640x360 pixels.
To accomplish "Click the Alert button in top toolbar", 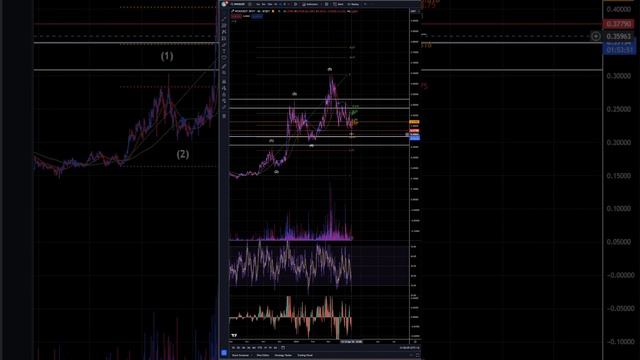I will (x=338, y=4).
